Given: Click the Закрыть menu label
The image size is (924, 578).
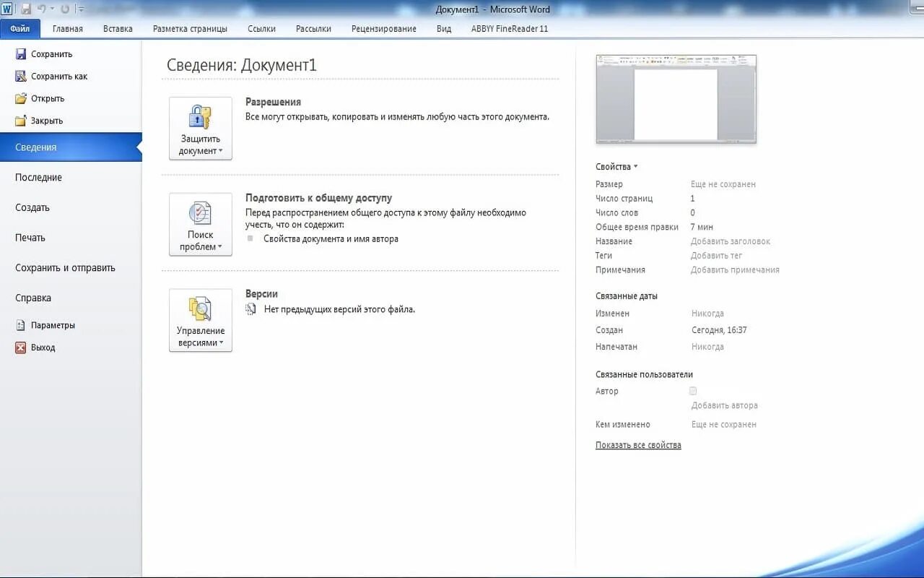Looking at the screenshot, I should pyautogui.click(x=47, y=121).
